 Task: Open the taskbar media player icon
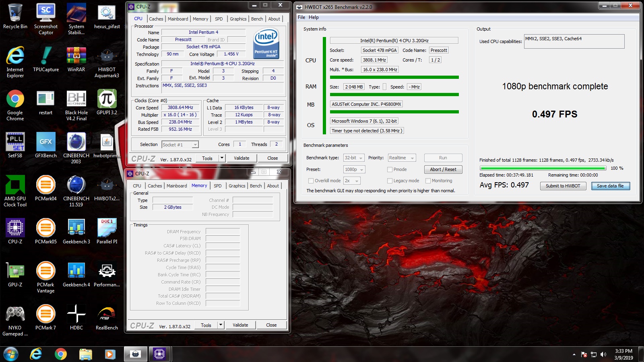[x=110, y=354]
